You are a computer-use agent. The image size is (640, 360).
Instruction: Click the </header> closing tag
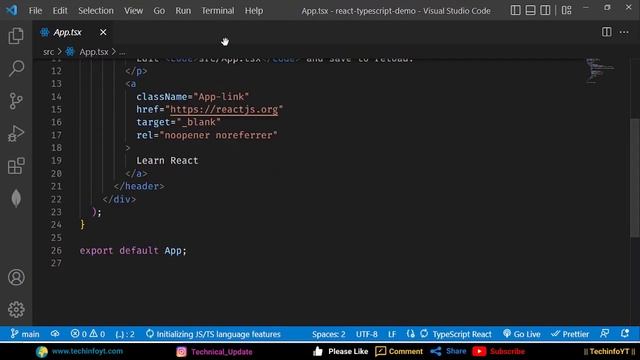click(x=139, y=186)
